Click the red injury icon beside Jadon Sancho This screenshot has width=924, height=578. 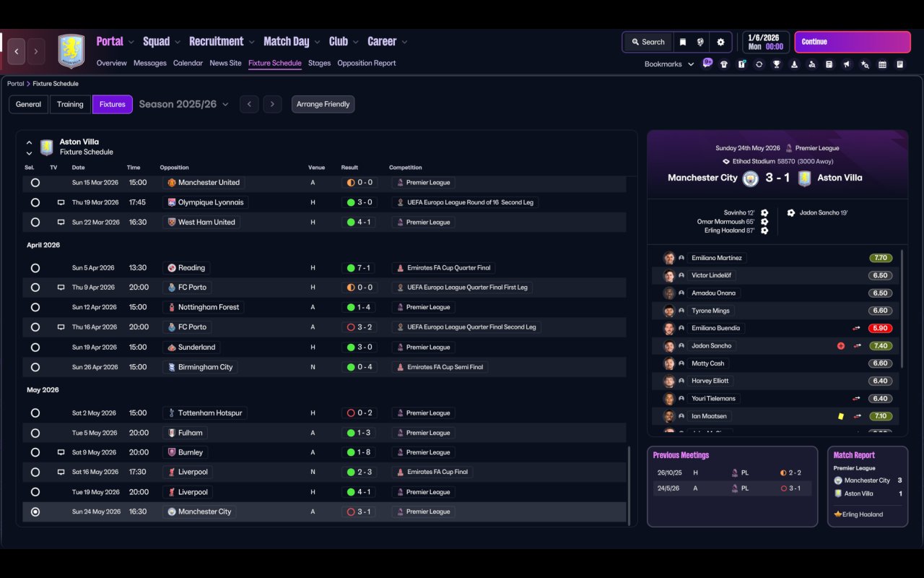point(841,346)
